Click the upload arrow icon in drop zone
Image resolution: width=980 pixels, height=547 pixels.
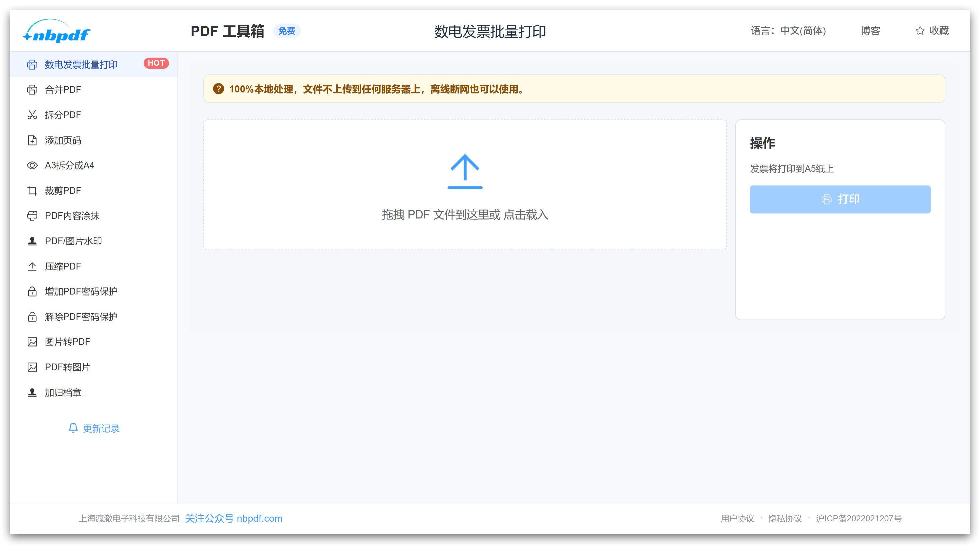(465, 171)
